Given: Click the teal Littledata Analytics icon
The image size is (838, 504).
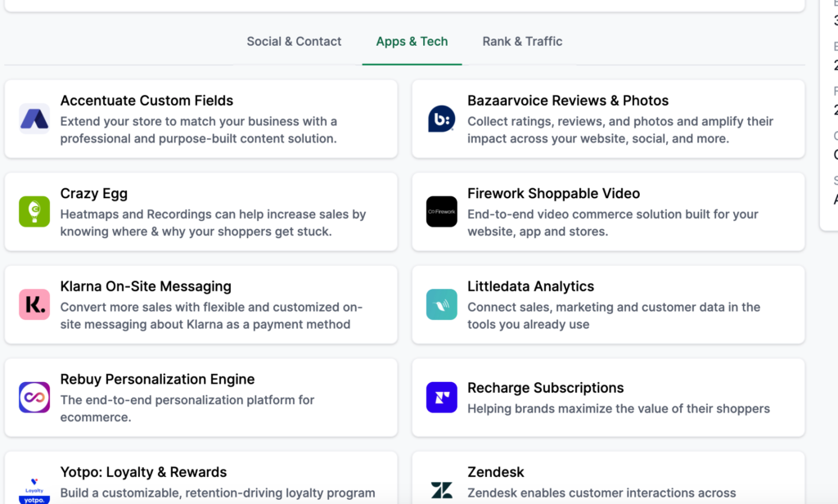Looking at the screenshot, I should click(441, 304).
